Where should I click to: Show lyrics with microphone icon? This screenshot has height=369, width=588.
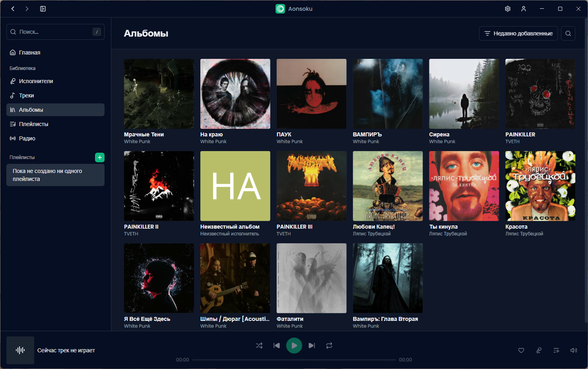pos(539,350)
